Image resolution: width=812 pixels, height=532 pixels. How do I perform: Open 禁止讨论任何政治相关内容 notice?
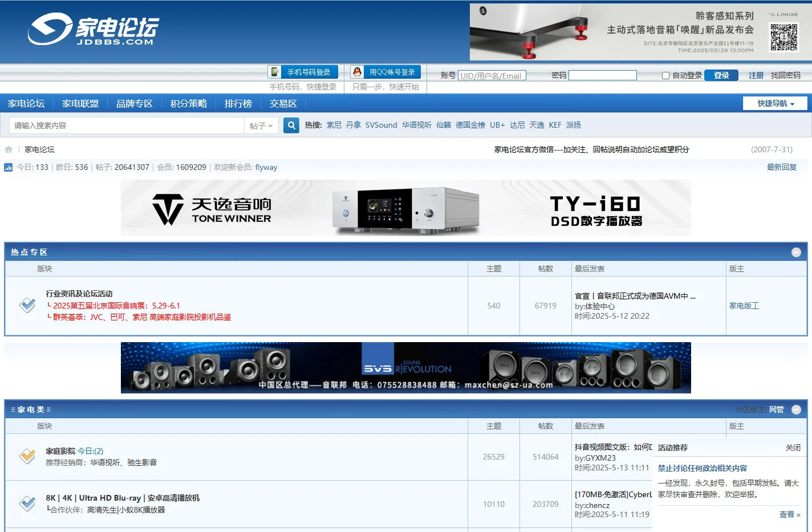703,468
